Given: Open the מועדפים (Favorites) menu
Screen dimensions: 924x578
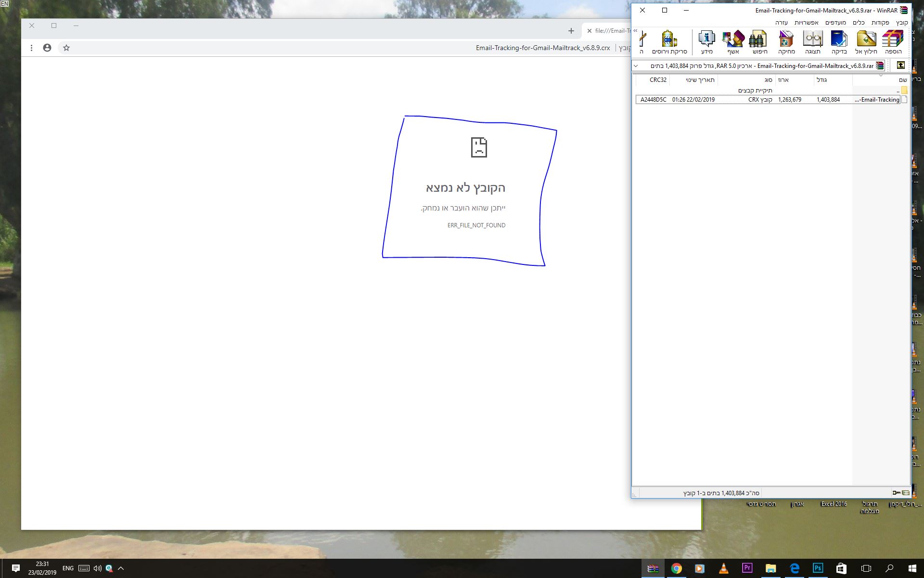Looking at the screenshot, I should [835, 23].
